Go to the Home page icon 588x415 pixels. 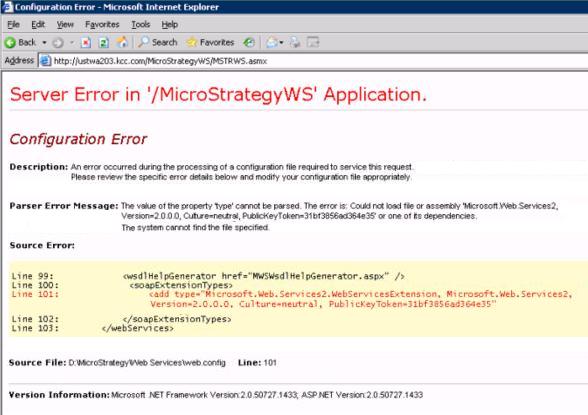122,42
